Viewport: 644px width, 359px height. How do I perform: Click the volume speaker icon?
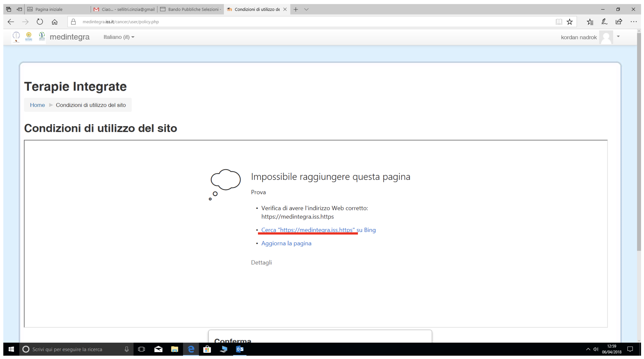pos(596,349)
